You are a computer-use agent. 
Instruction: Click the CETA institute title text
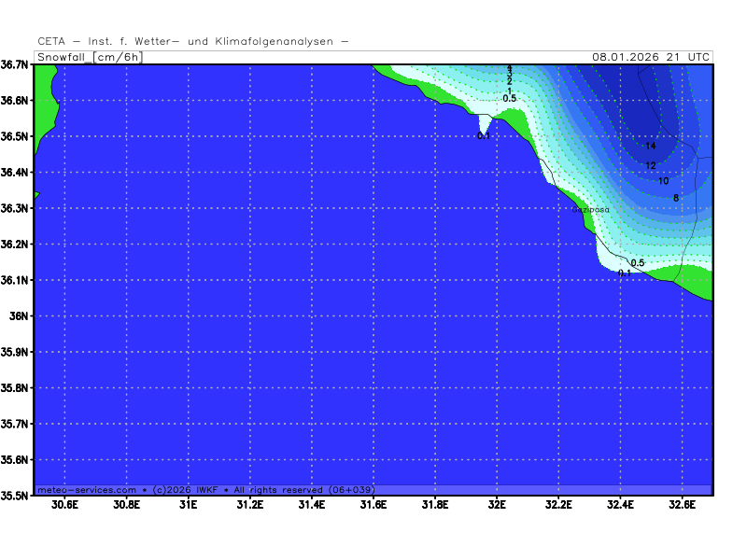point(193,41)
